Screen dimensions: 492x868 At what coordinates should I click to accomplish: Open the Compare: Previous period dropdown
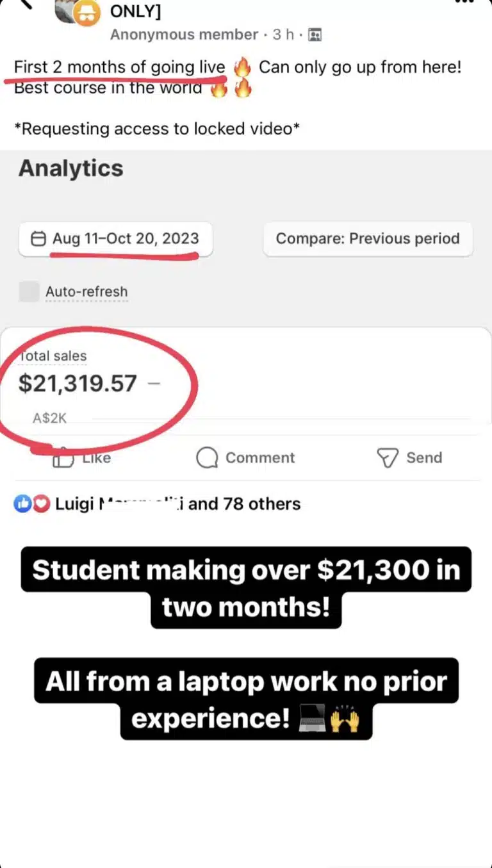point(368,239)
